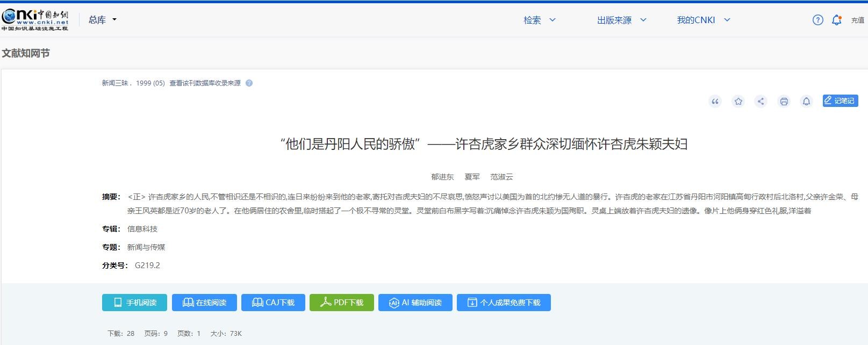
Task: Click the print icon
Action: (x=784, y=102)
